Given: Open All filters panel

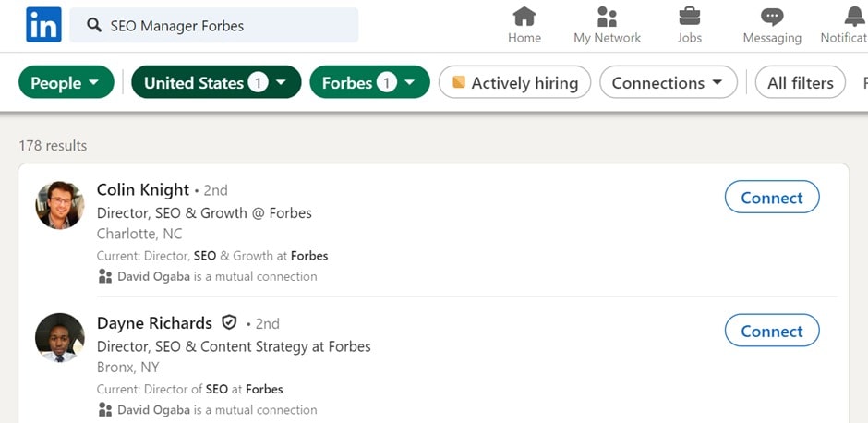Looking at the screenshot, I should point(800,82).
